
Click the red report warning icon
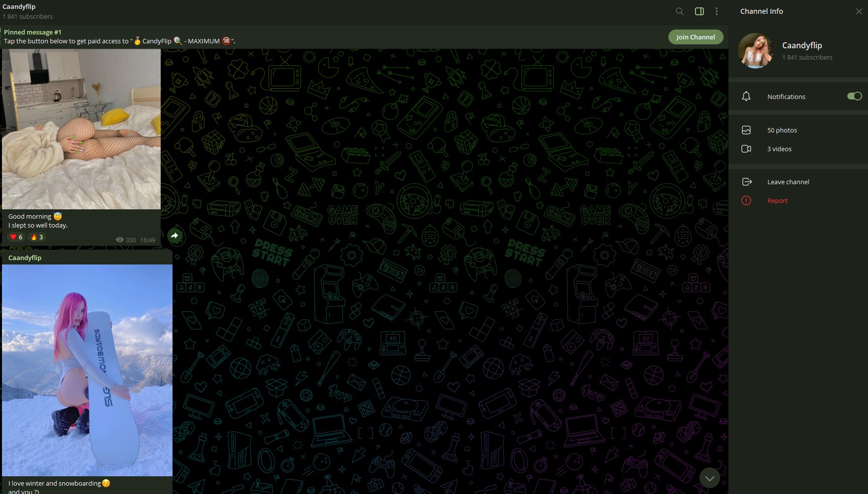pyautogui.click(x=746, y=200)
